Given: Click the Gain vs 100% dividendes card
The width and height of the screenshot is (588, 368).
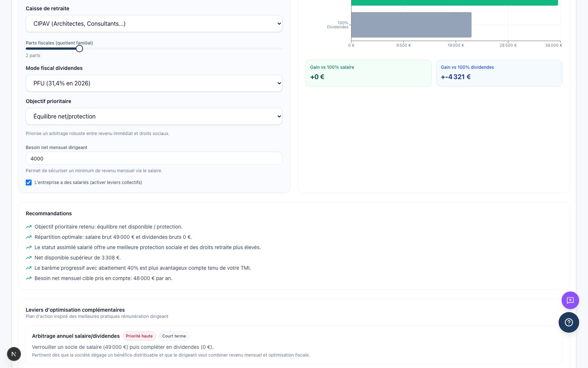Looking at the screenshot, I should pyautogui.click(x=499, y=73).
